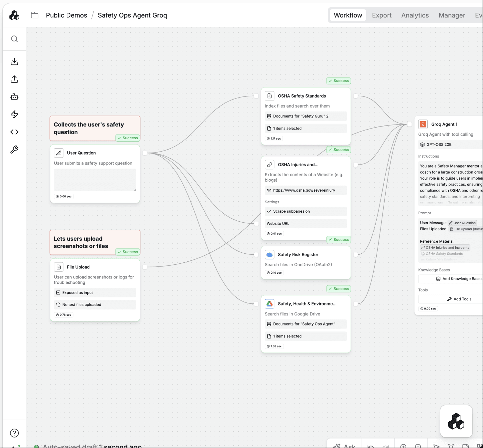This screenshot has height=448, width=483.
Task: Select the "Collects the user's safety question" note
Action: 95,128
